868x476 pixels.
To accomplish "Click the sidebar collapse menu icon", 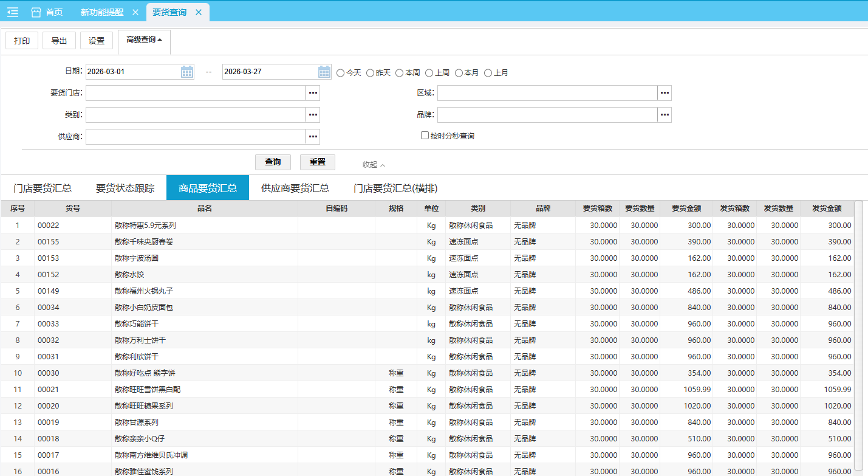I will 13,12.
